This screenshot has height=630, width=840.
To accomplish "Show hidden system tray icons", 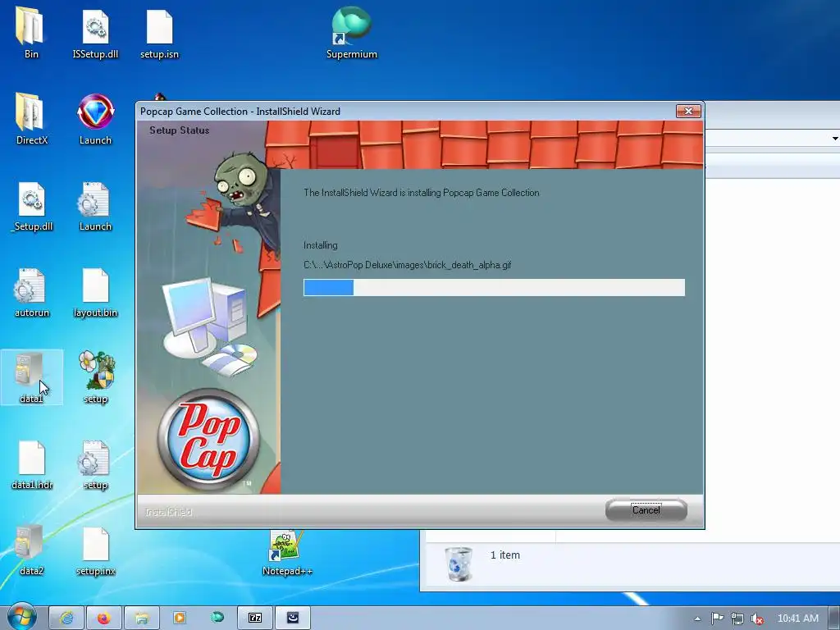I will (697, 619).
